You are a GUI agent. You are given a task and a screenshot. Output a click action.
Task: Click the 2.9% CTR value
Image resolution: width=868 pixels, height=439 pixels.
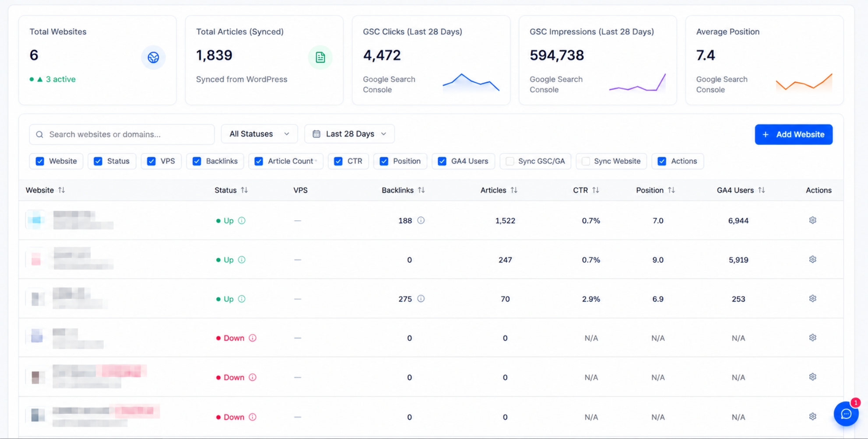590,299
